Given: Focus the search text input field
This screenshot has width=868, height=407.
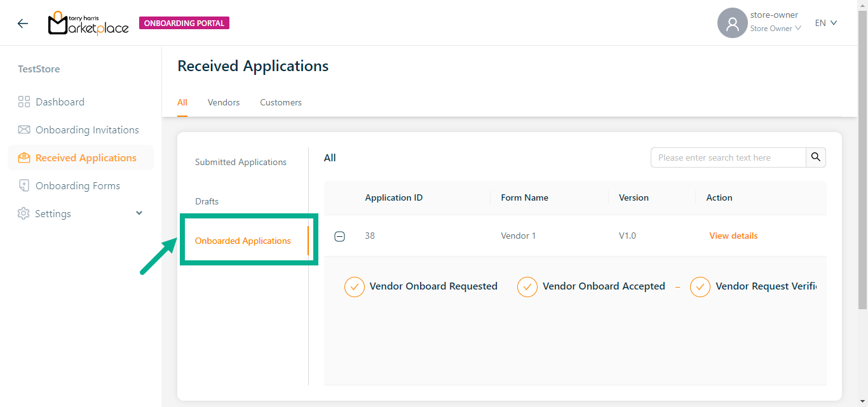Looking at the screenshot, I should [728, 157].
